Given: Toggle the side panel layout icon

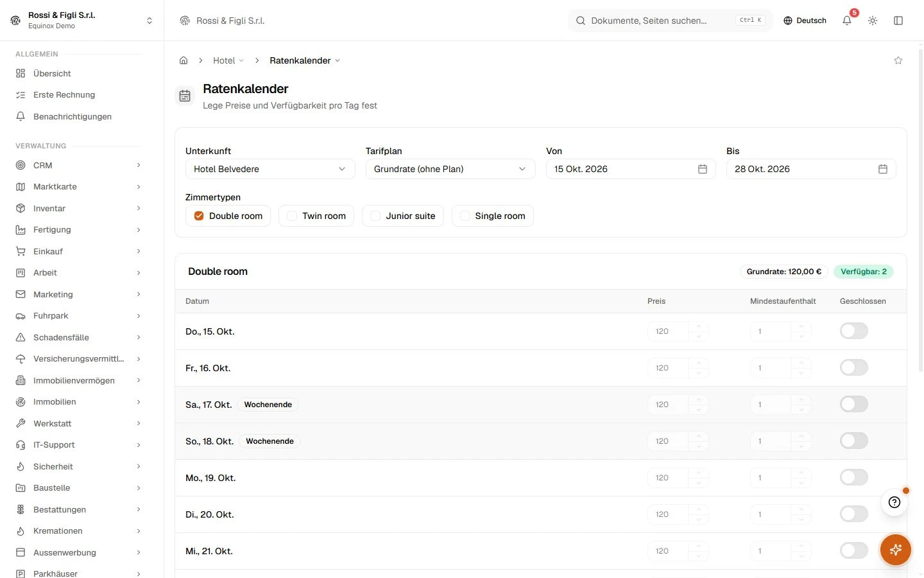Looking at the screenshot, I should pos(898,21).
